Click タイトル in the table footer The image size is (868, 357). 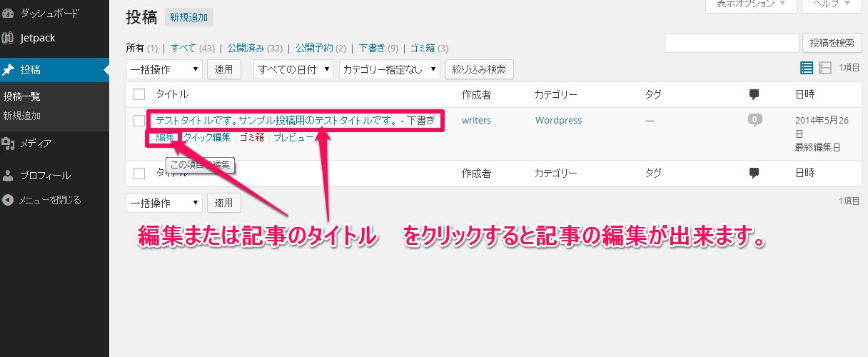(172, 173)
